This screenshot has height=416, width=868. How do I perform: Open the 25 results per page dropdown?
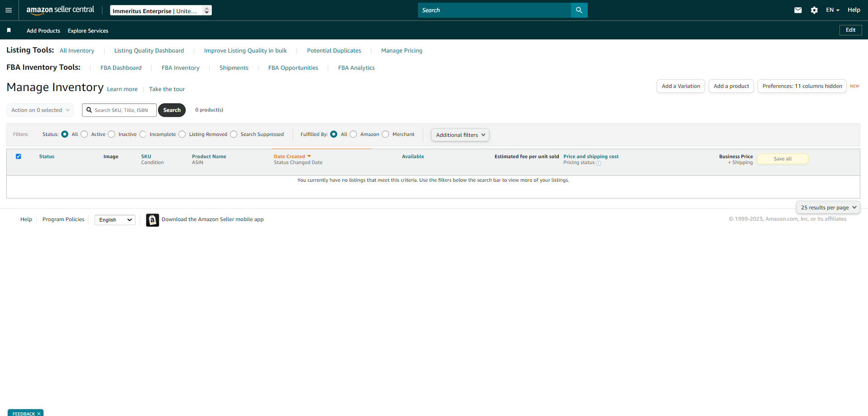tap(828, 208)
